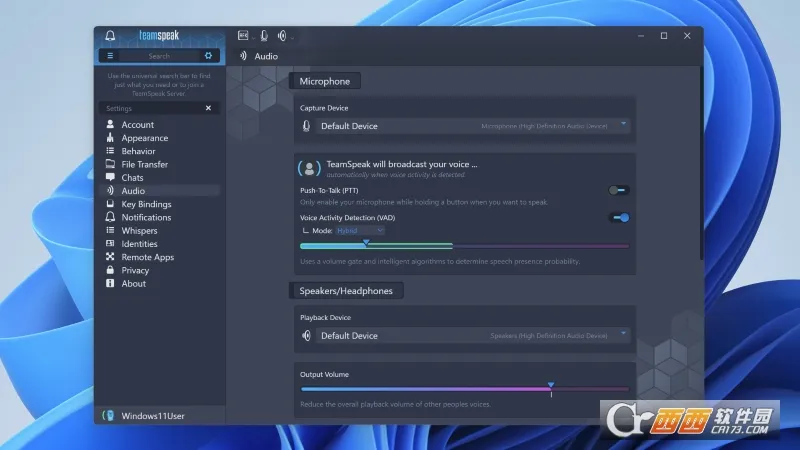Viewport: 800px width, 450px height.
Task: Click the Chats bubble icon
Action: [110, 177]
